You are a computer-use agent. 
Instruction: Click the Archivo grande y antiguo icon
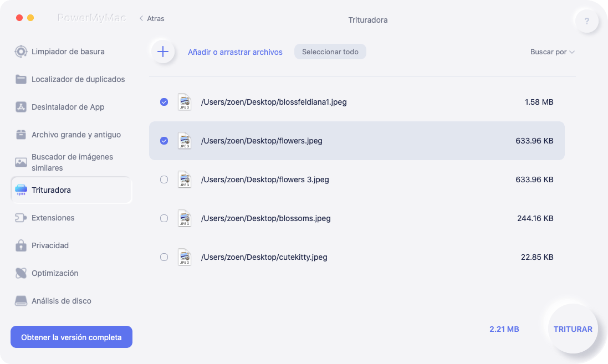tap(21, 135)
